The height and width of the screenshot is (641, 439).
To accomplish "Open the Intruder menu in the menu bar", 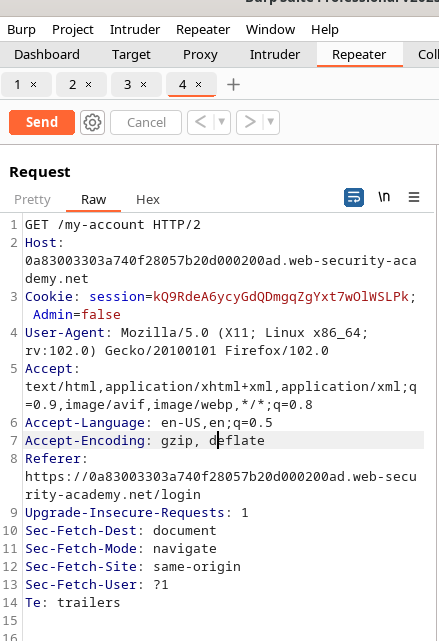I will pyautogui.click(x=134, y=29).
